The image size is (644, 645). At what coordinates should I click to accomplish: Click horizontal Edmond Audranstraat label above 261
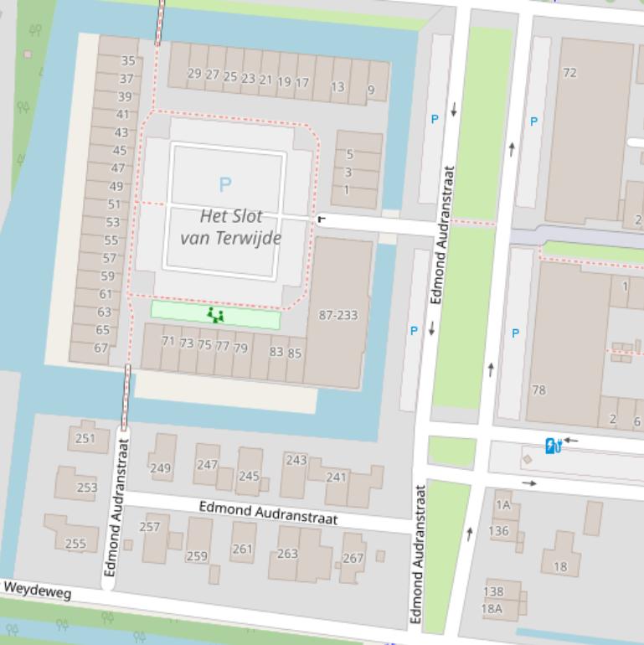click(268, 513)
